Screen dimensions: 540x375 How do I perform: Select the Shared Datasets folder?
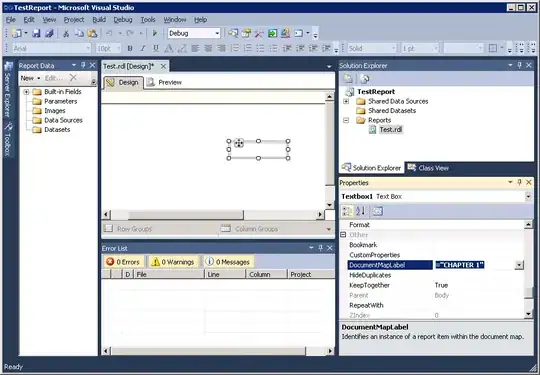[x=386, y=111]
